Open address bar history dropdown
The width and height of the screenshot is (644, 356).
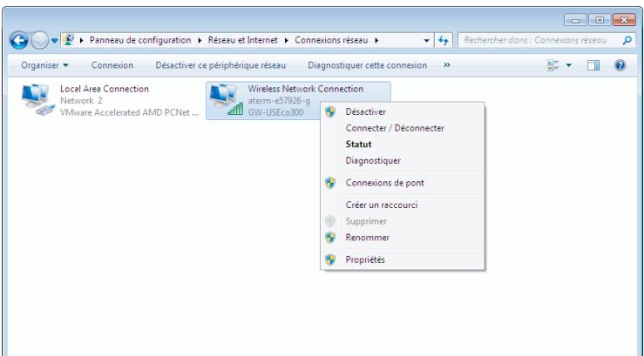click(x=426, y=40)
